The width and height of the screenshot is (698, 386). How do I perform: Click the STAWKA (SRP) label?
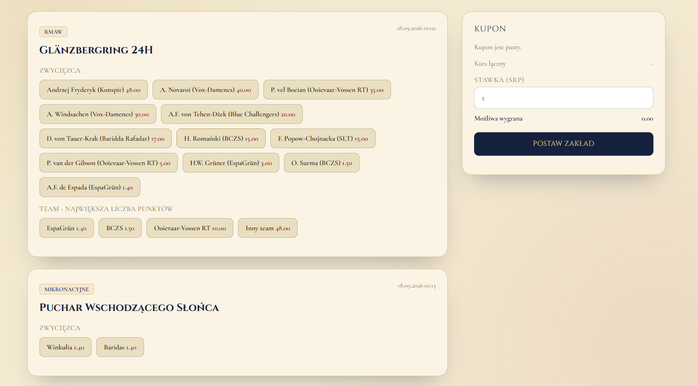coord(499,80)
